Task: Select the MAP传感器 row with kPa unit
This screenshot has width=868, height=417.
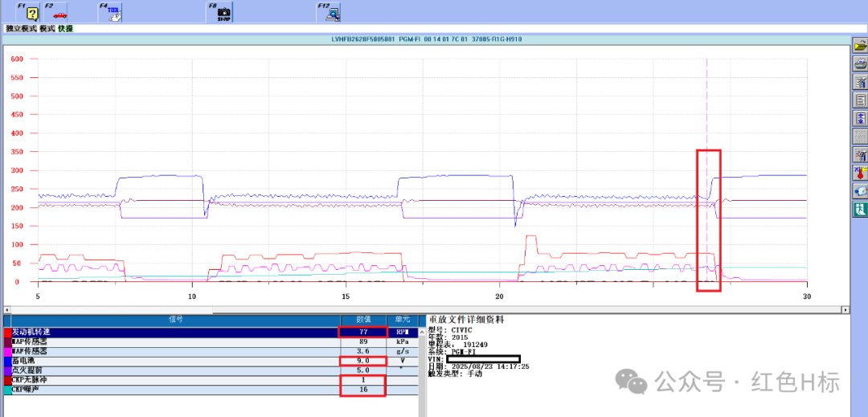Action: coord(211,341)
